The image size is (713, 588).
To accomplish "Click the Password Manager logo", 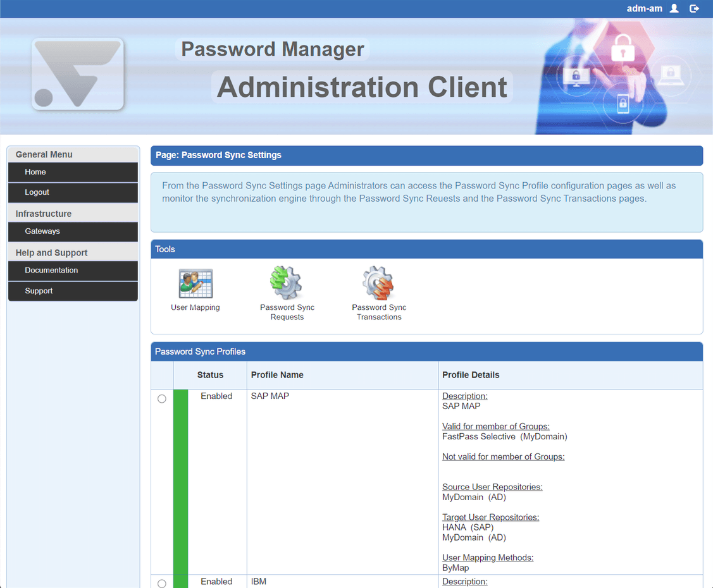I will [77, 75].
